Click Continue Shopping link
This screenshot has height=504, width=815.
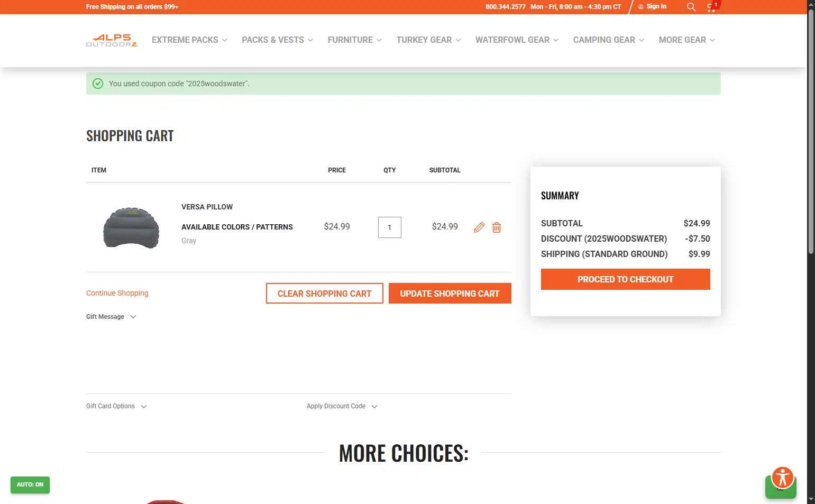click(117, 293)
